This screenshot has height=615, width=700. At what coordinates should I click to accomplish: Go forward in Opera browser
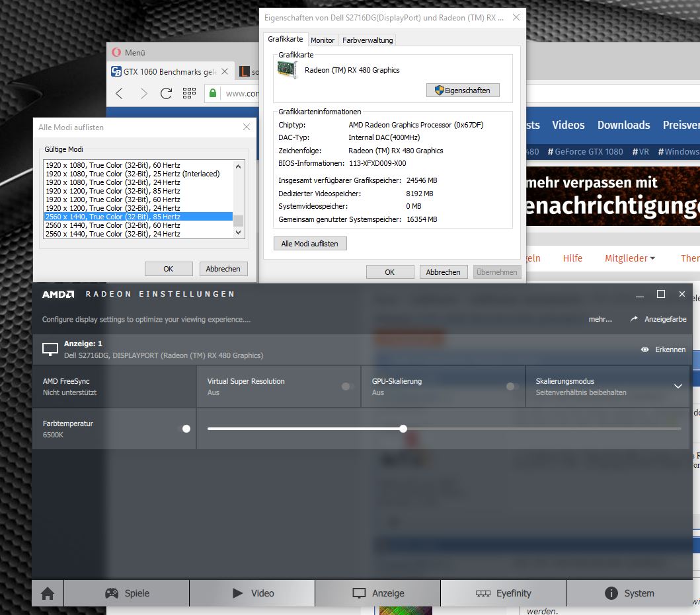pos(143,93)
